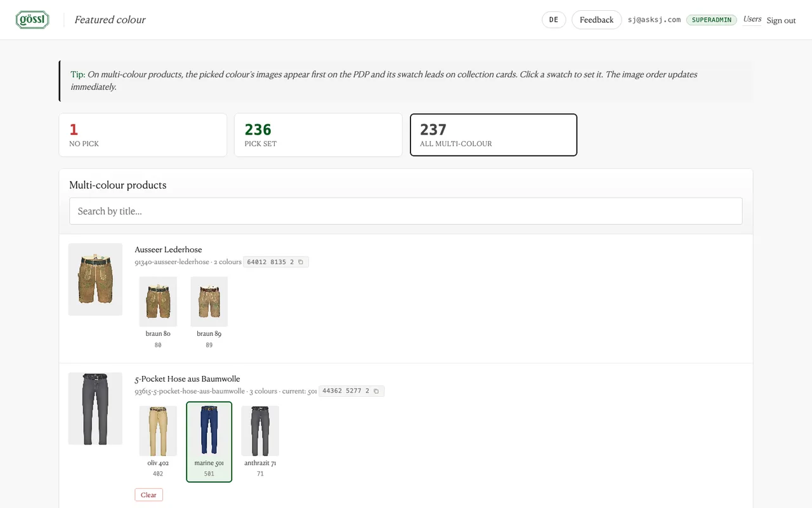The image size is (812, 508).
Task: Show All Multi-Colour products
Action: (x=494, y=135)
